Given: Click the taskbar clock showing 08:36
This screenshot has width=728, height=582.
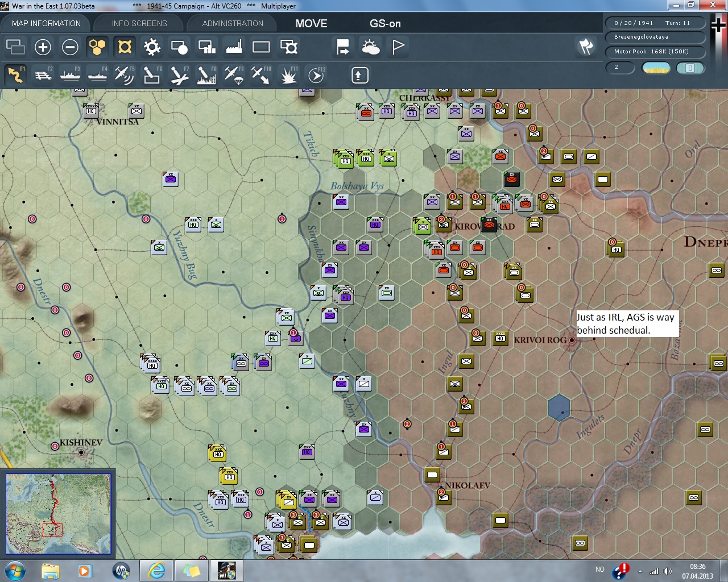Looking at the screenshot, I should point(698,571).
